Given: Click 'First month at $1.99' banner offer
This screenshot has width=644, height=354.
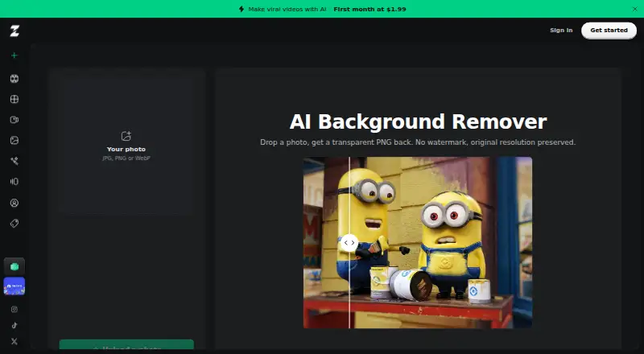Looking at the screenshot, I should pos(369,9).
